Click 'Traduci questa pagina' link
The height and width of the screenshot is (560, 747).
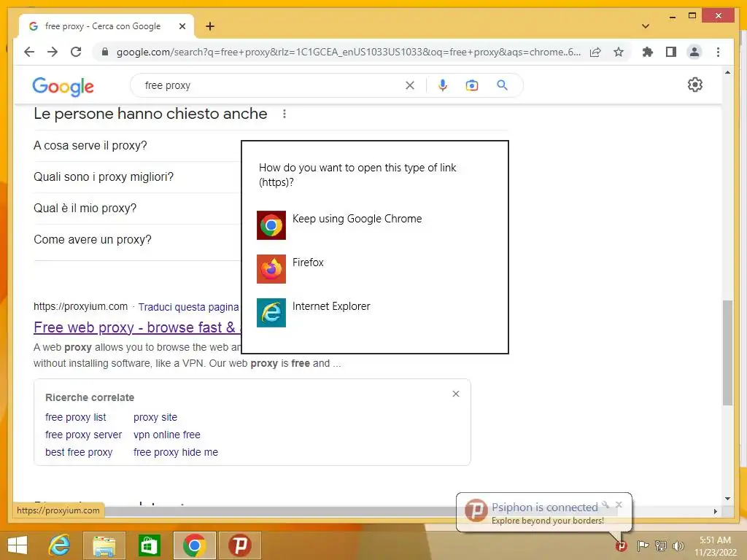click(188, 307)
